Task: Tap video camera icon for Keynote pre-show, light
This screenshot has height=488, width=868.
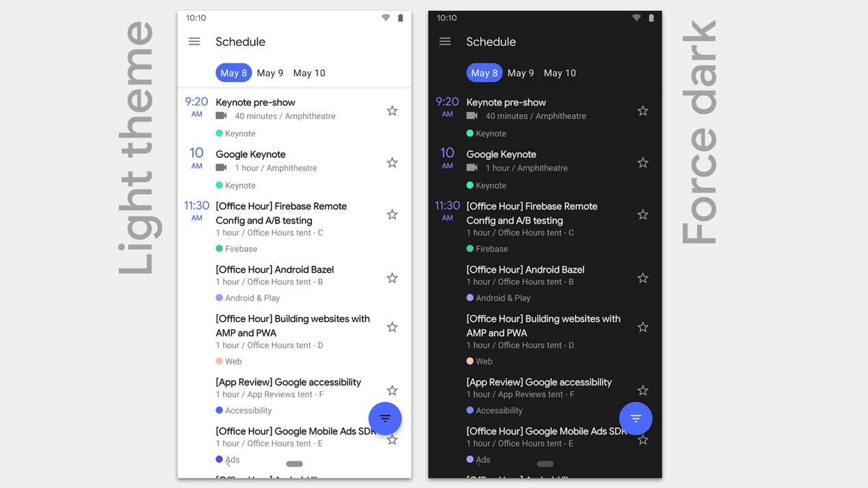Action: click(x=221, y=116)
